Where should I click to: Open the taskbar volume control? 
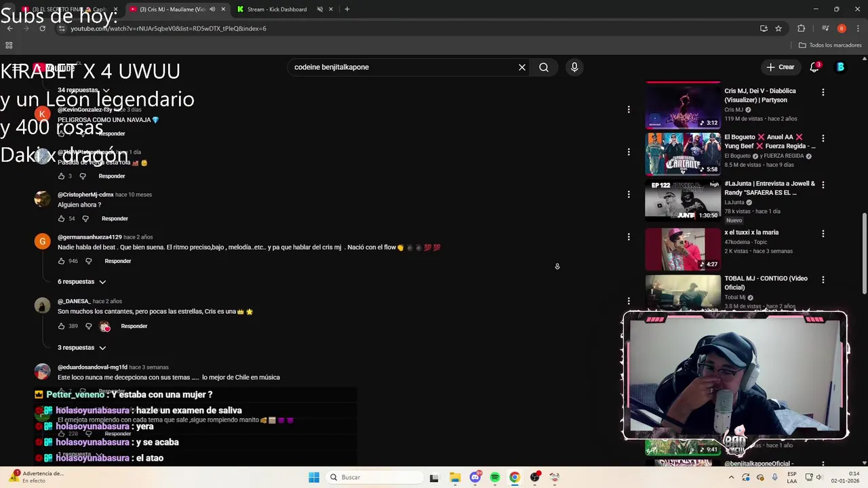coord(820,477)
